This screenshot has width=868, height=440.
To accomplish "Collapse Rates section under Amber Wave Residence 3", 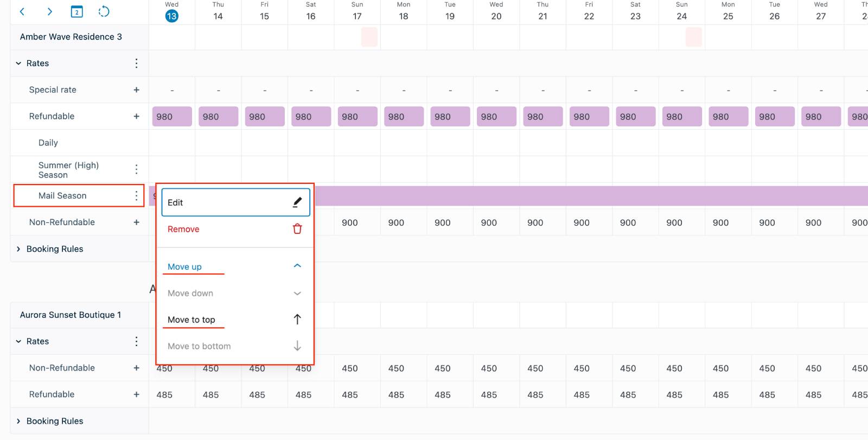I will coord(18,63).
